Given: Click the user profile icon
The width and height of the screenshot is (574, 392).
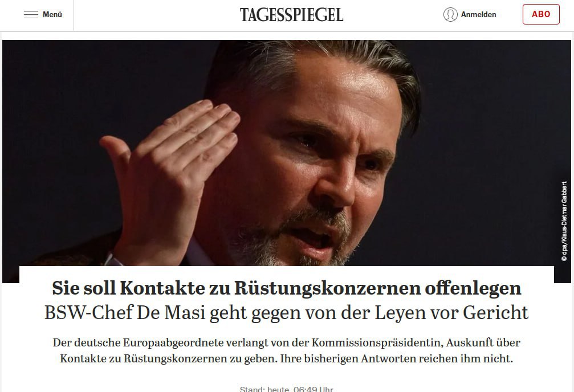Looking at the screenshot, I should pos(450,15).
